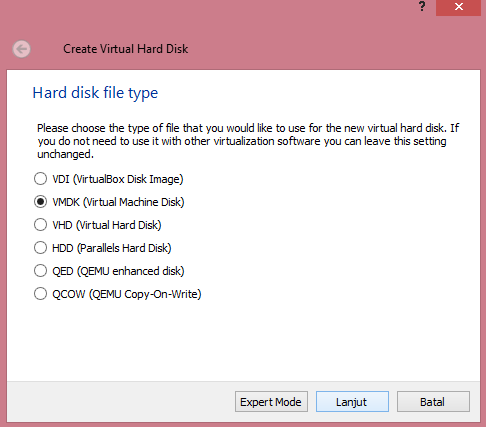Screen dimensions: 486x427
Task: Close the Create Virtual Hard Disk dialog
Action: tap(458, 7)
